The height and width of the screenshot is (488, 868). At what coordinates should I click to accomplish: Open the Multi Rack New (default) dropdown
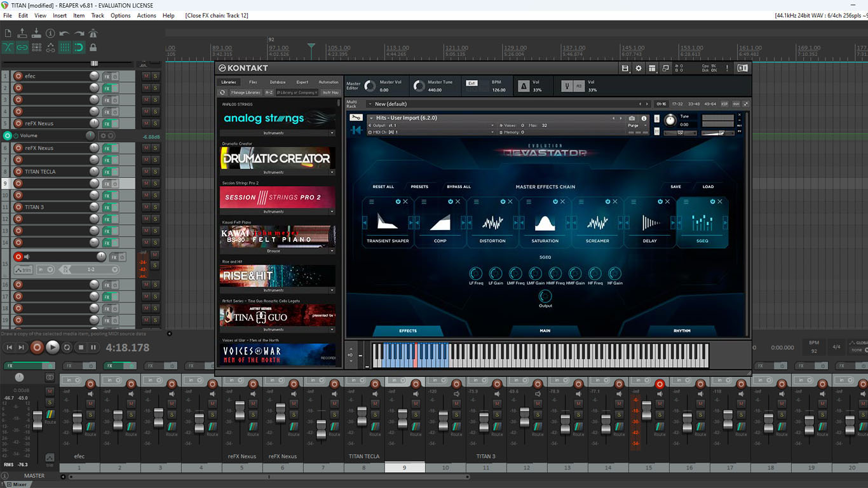[370, 104]
